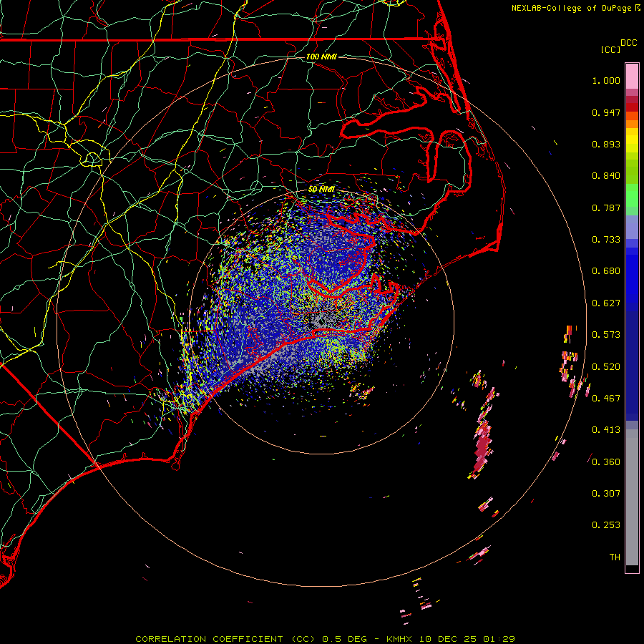Click the 0.733 scale value
This screenshot has height=644, width=644.
606,240
